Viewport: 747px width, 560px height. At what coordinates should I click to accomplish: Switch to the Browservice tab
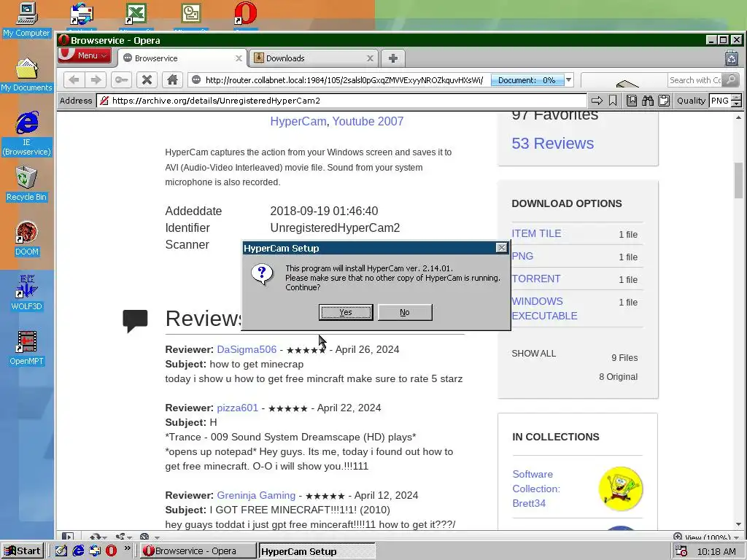[x=182, y=58]
